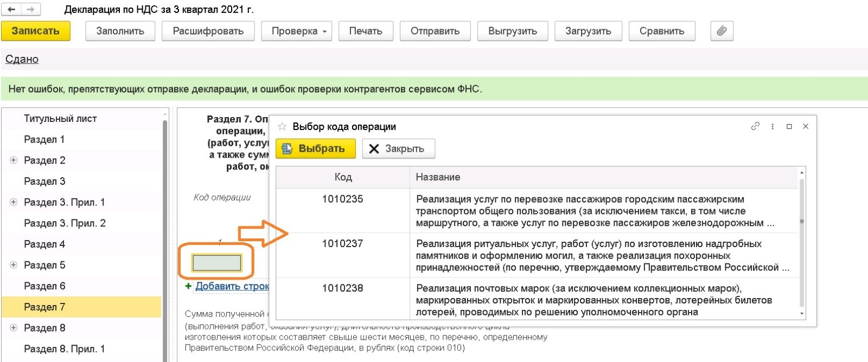Close the Выбор кода операции dialog with X

pos(806,126)
